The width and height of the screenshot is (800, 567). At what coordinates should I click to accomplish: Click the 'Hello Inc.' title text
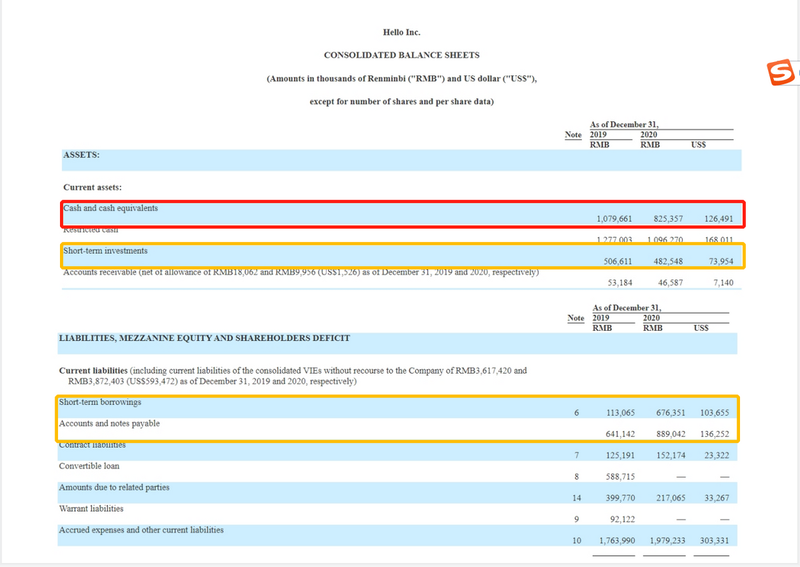(402, 32)
